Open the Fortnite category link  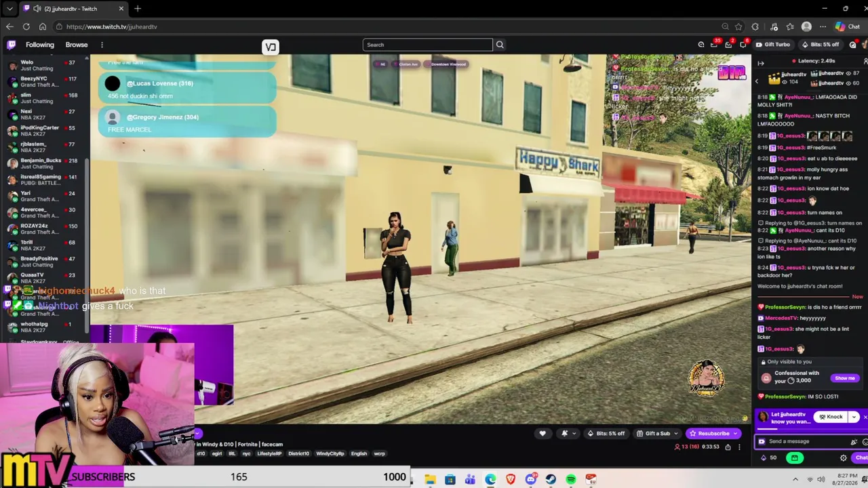(247, 445)
